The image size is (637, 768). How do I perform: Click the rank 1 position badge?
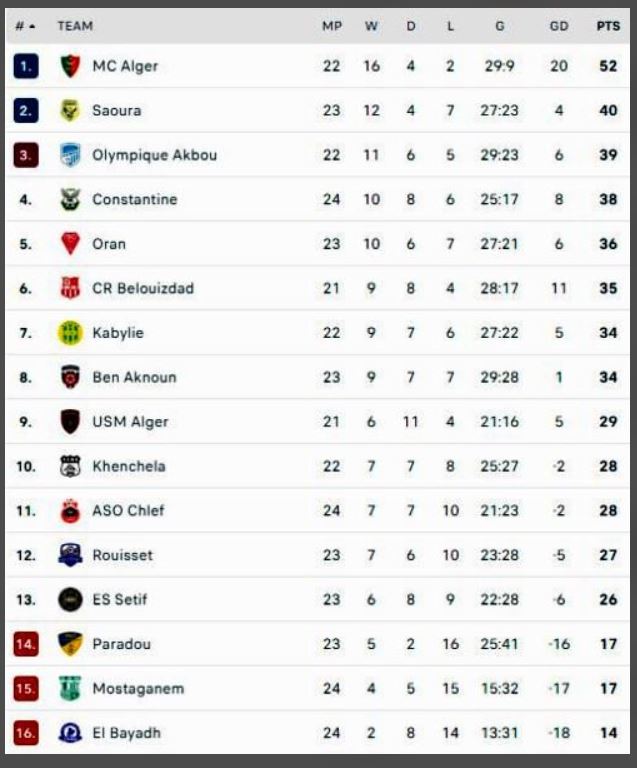tap(26, 66)
